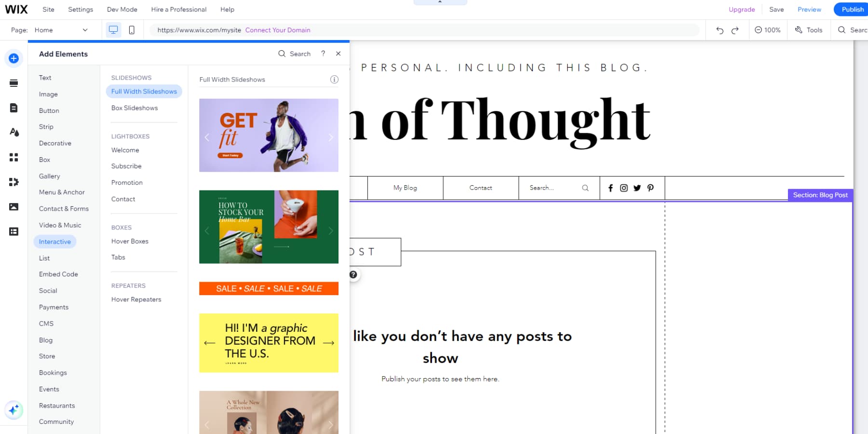Open the Hire a Professional menu

pyautogui.click(x=178, y=9)
